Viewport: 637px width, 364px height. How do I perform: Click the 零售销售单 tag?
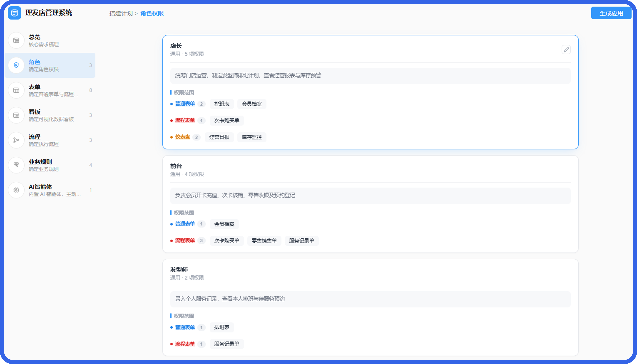click(264, 241)
